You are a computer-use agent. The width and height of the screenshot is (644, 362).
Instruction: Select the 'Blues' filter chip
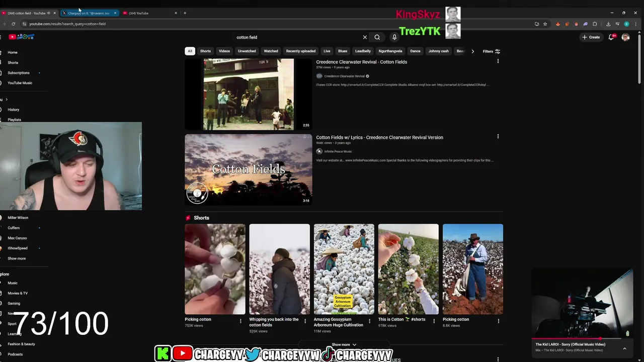[343, 51]
